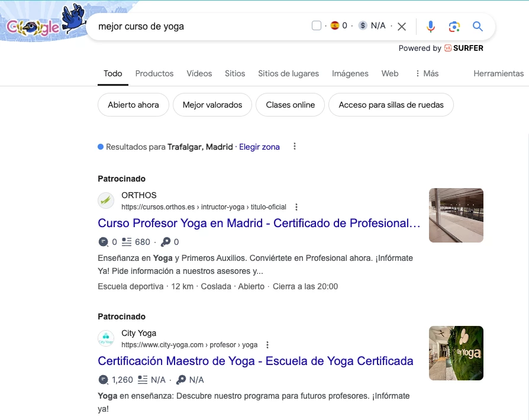Switch to the Vídeos tab
The width and height of the screenshot is (529, 420).
pyautogui.click(x=199, y=73)
